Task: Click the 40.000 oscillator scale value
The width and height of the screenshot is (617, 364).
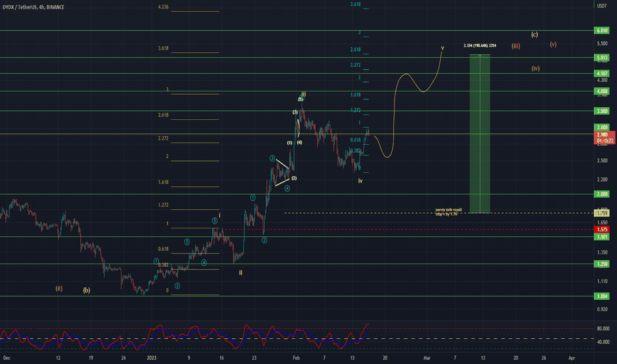Action: point(603,342)
